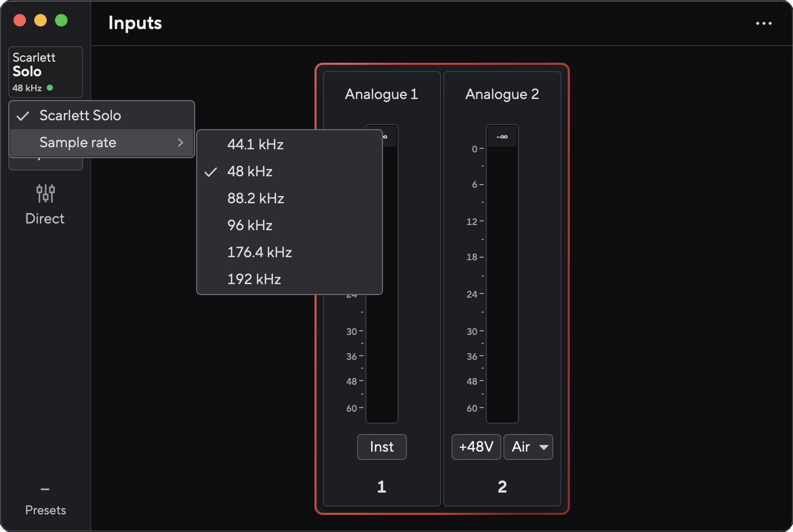793x532 pixels.
Task: Open the Direct mixer sliders icon
Action: (45, 193)
